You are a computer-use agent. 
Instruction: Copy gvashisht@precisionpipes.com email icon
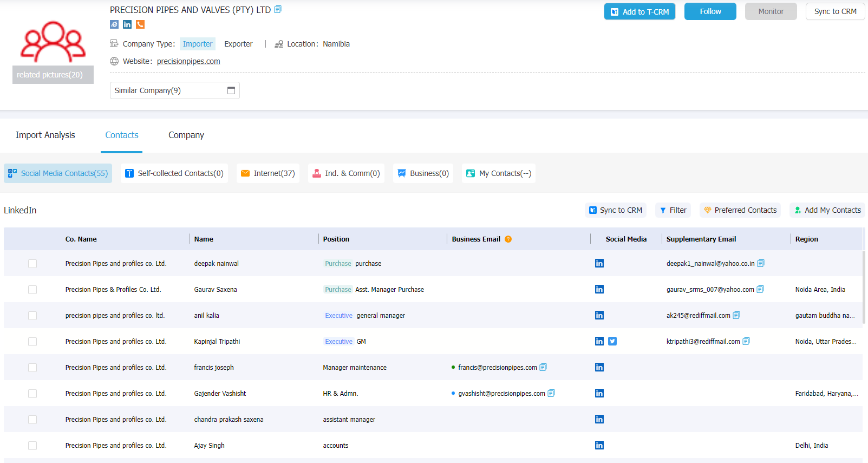point(551,393)
